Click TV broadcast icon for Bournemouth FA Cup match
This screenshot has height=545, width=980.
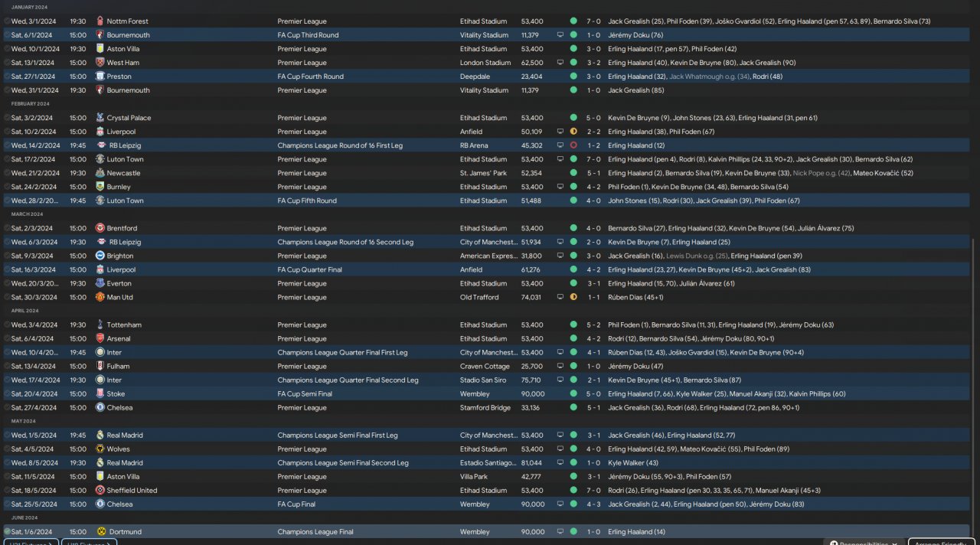[560, 35]
